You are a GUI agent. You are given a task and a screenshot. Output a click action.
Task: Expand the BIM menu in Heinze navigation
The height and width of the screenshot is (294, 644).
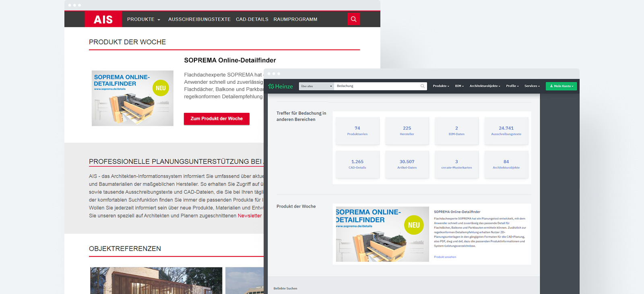click(x=459, y=86)
